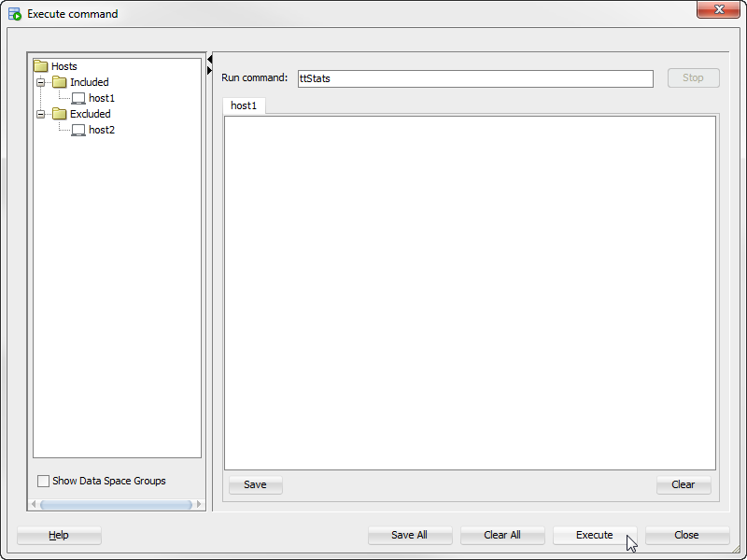Click the Included folder icon
Screen dimensions: 747x560
coord(59,82)
